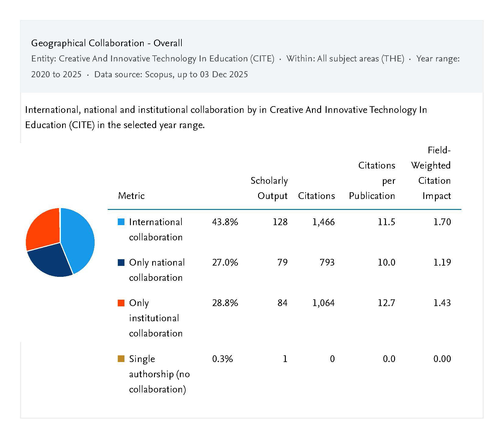Click the light blue International collaboration legend square
504x432 pixels.
[121, 222]
